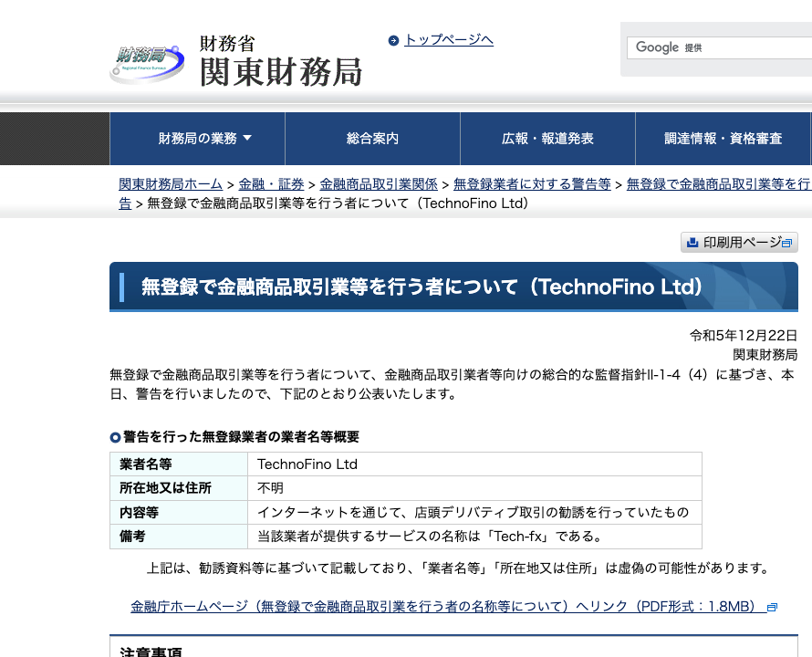The image size is (812, 657).
Task: Click the 警告を行った無登録業者の業者名等概要 heading
Action: 241,437
